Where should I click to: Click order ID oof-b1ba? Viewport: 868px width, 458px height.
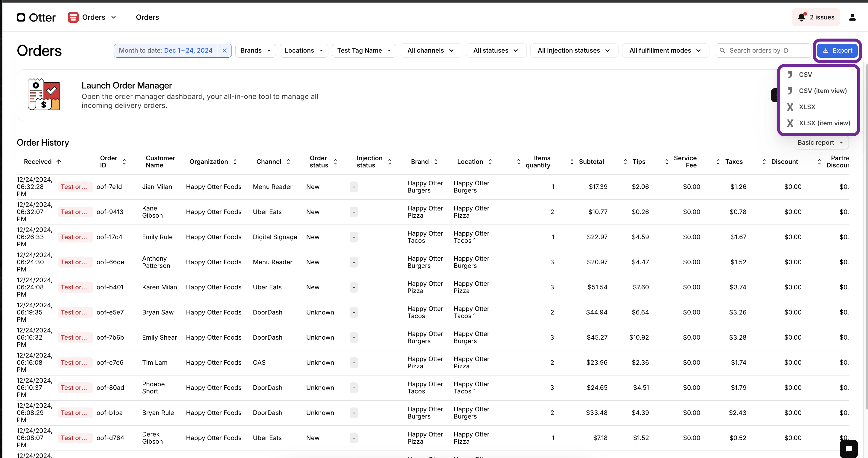(109, 413)
